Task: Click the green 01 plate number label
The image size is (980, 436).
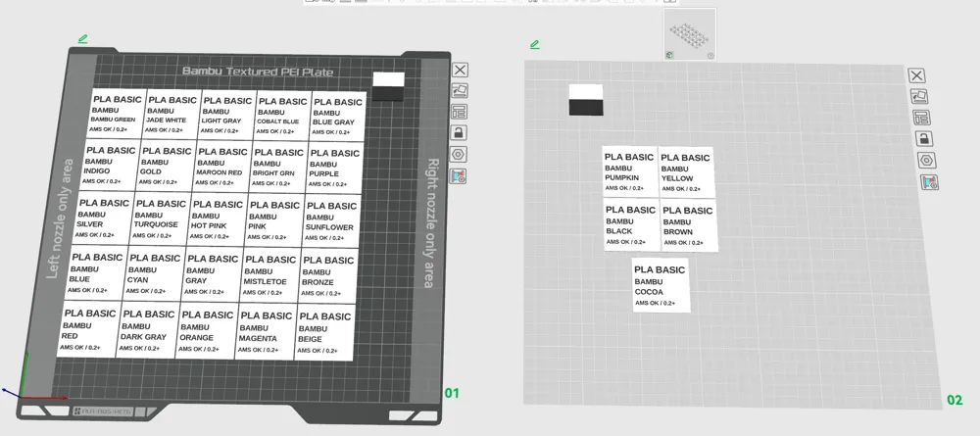Action: tap(451, 393)
